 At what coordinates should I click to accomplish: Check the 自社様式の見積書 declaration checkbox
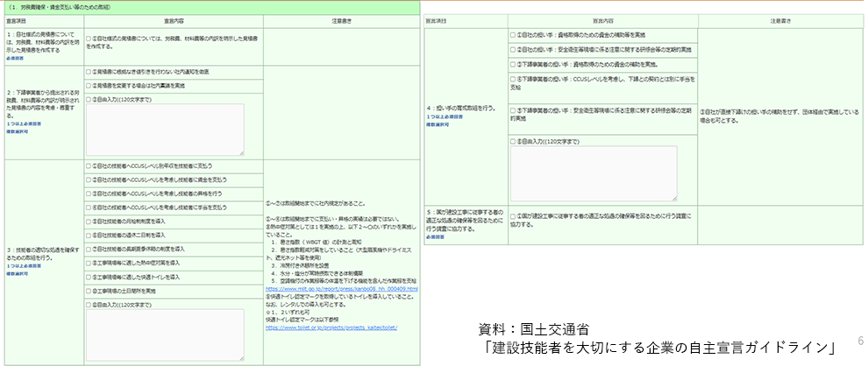point(89,39)
